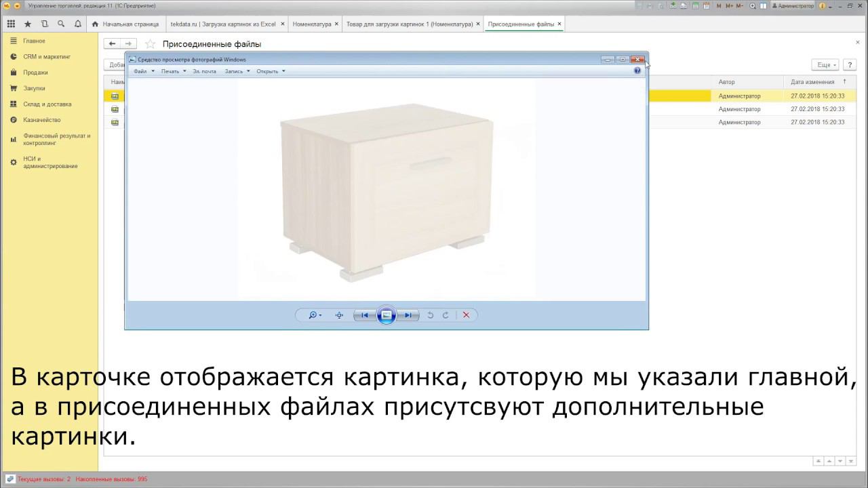868x488 pixels.
Task: Select the first highlighted file row icon
Action: pos(115,96)
